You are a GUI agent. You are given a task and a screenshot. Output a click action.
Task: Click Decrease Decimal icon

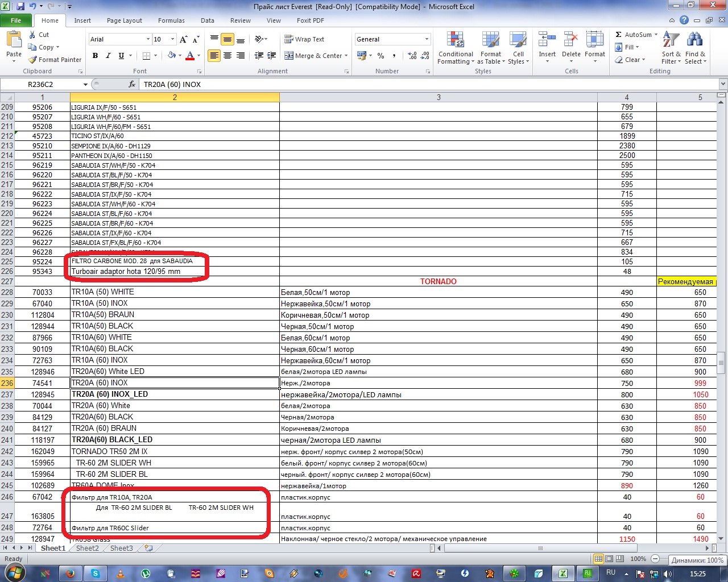pos(426,56)
